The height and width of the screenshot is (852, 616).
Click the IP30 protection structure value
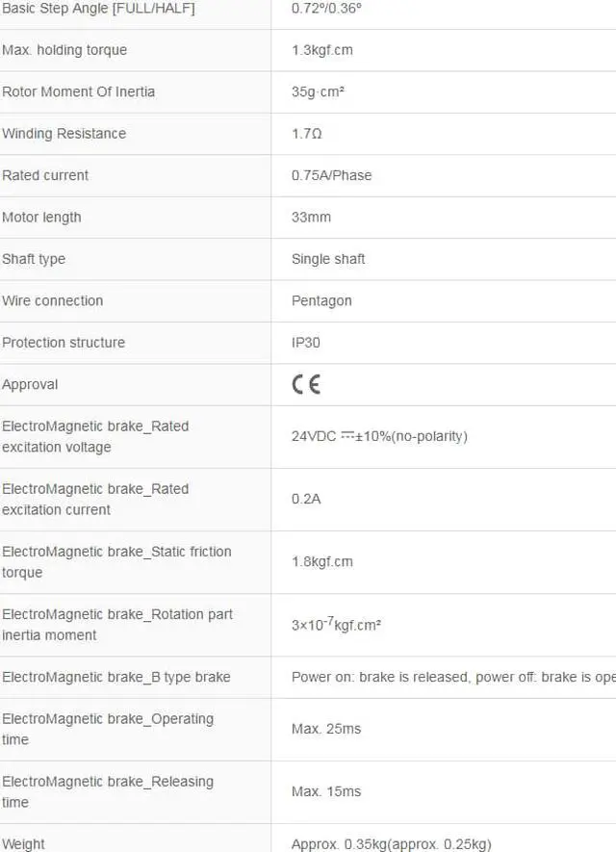(x=307, y=343)
